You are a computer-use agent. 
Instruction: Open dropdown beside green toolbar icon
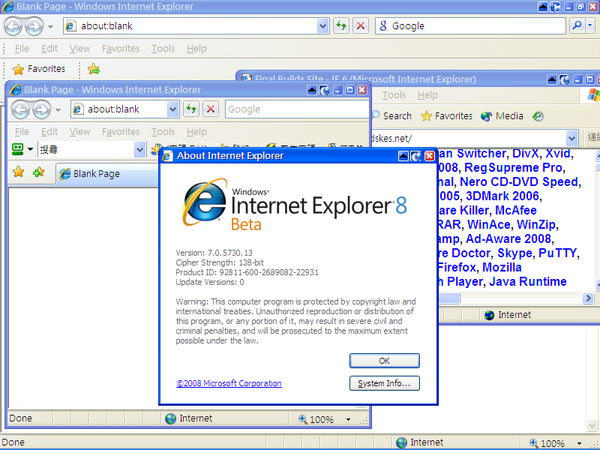(x=30, y=149)
